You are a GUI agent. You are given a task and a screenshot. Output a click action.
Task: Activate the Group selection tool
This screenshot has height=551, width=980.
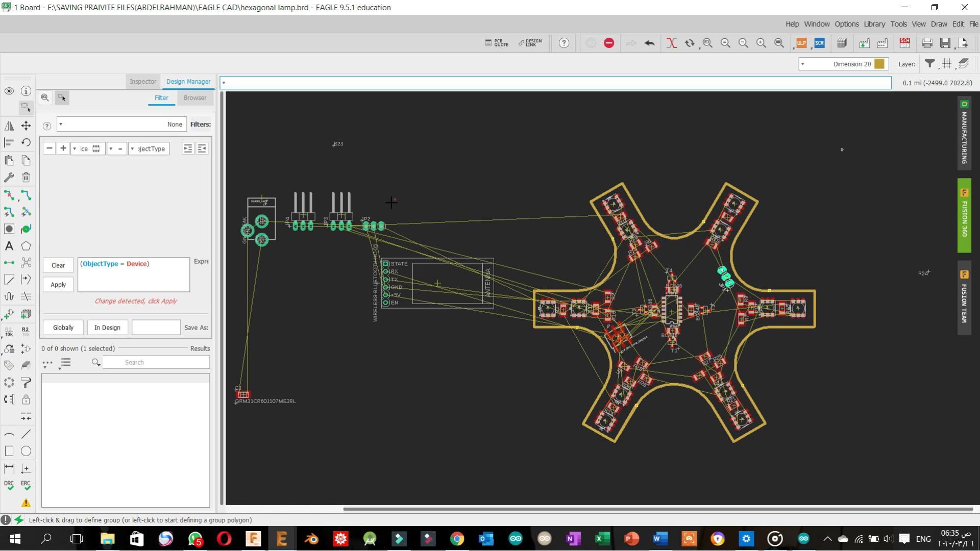(26, 107)
